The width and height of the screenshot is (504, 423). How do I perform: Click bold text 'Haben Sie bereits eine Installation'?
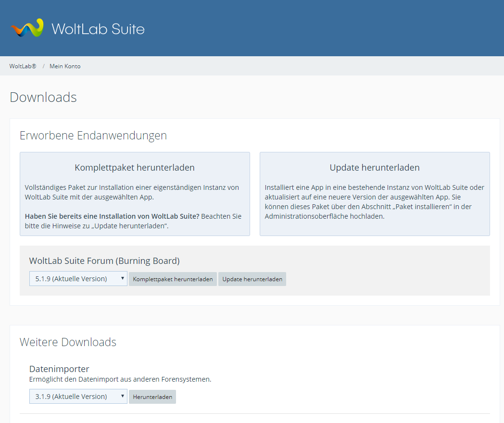(112, 216)
